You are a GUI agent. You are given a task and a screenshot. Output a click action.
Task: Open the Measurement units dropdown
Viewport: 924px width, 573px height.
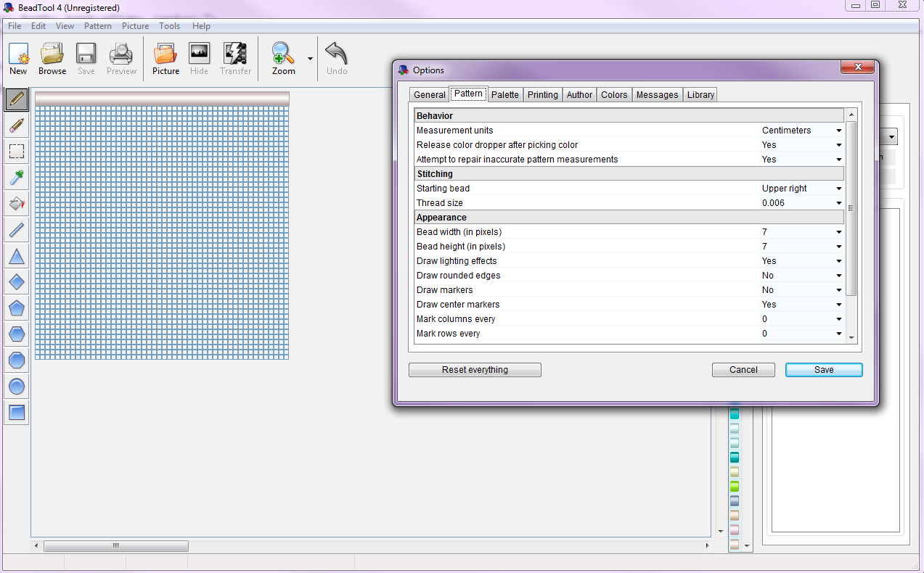[838, 131]
